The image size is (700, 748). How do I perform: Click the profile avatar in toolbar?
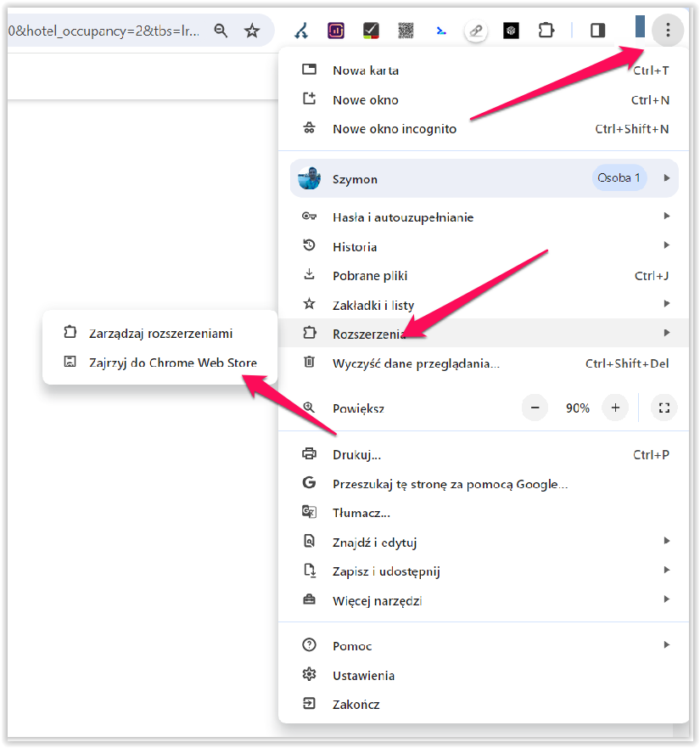point(640,26)
